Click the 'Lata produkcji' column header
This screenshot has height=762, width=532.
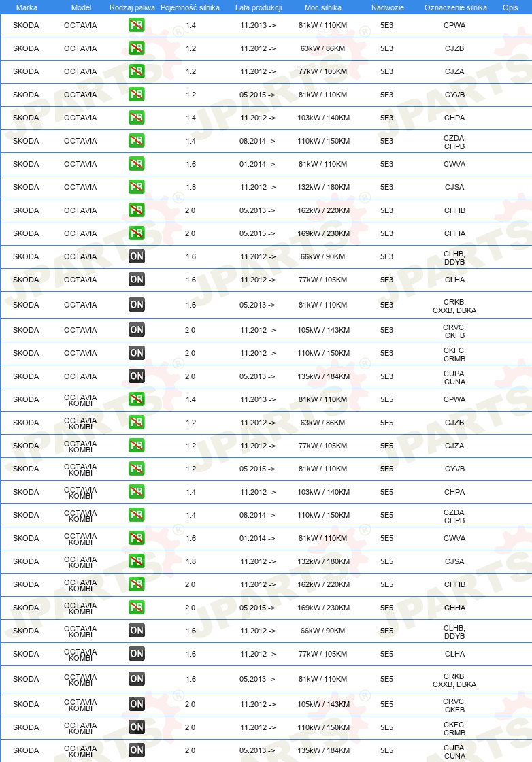(x=259, y=7)
